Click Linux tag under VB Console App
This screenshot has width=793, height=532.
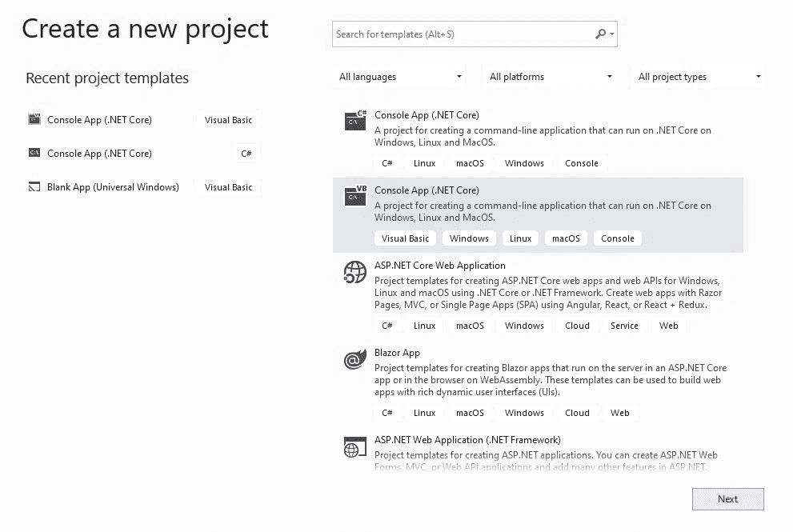point(520,238)
